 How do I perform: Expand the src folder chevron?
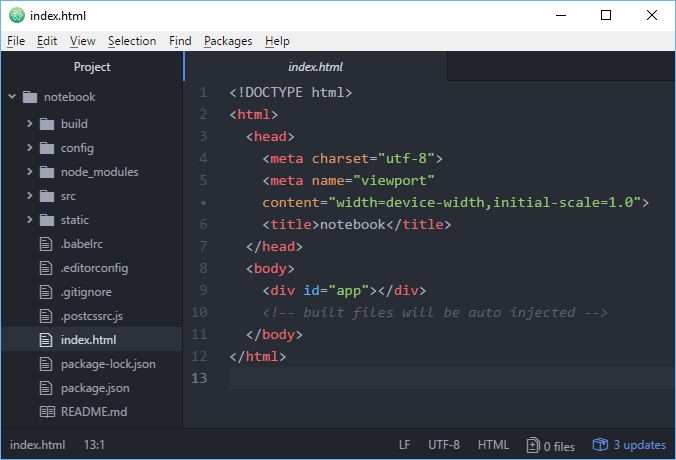point(30,196)
